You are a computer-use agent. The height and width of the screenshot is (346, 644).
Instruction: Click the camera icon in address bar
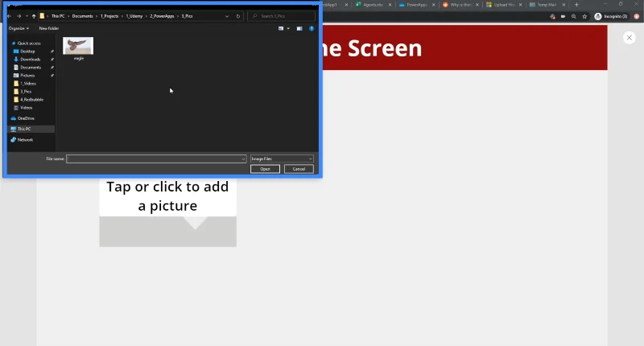click(563, 16)
